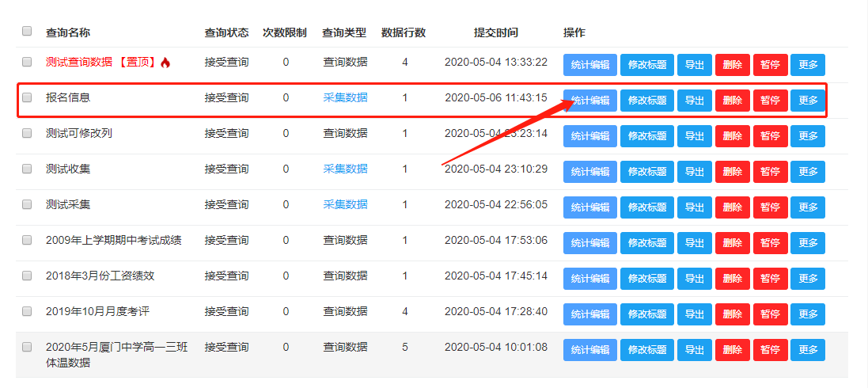The width and height of the screenshot is (868, 388).
Task: Open 更多 menu for 测试可修改列
Action: pyautogui.click(x=808, y=136)
